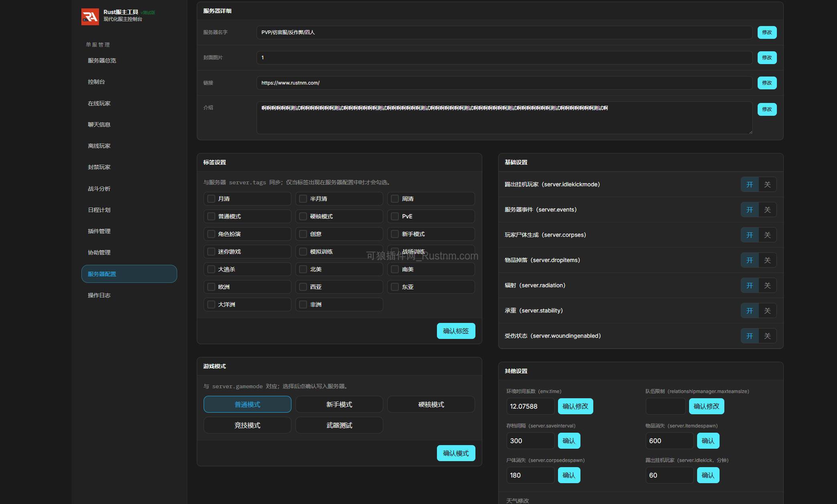Set 物品掉落 dropitems to 开

click(x=750, y=260)
